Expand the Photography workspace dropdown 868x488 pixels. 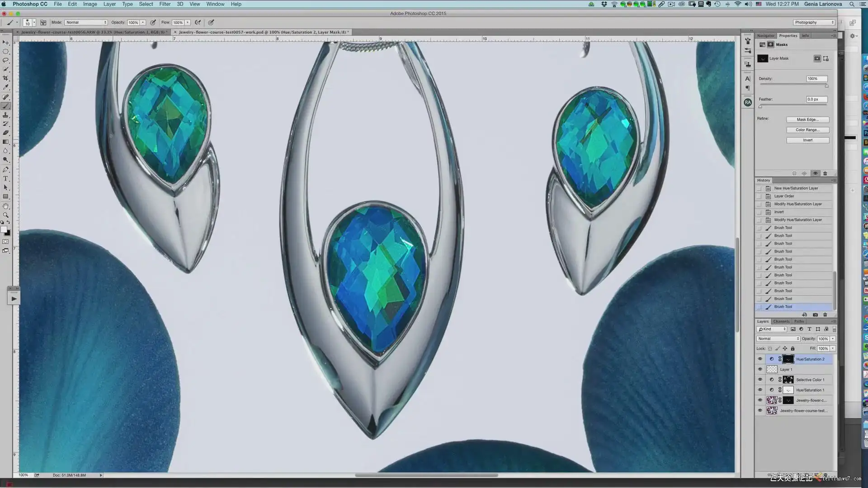814,22
